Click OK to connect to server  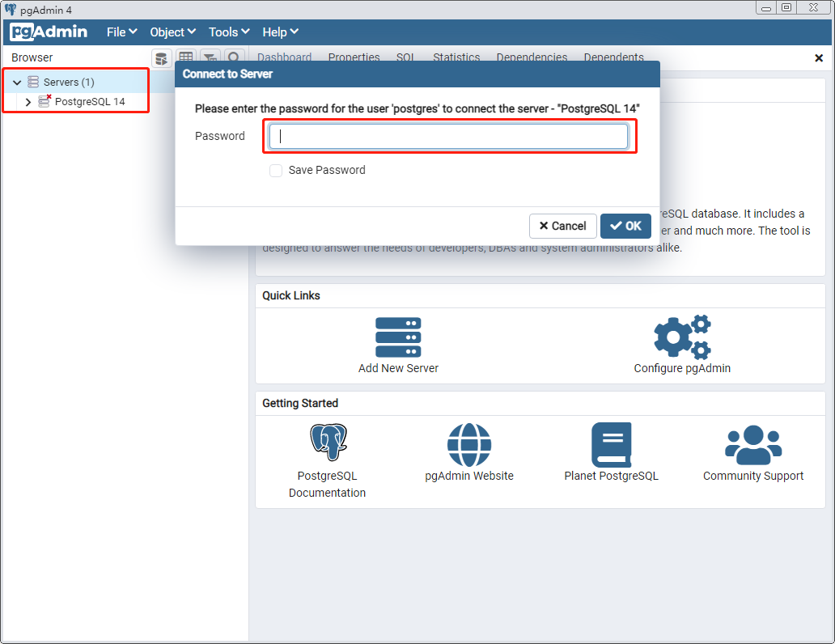click(625, 226)
